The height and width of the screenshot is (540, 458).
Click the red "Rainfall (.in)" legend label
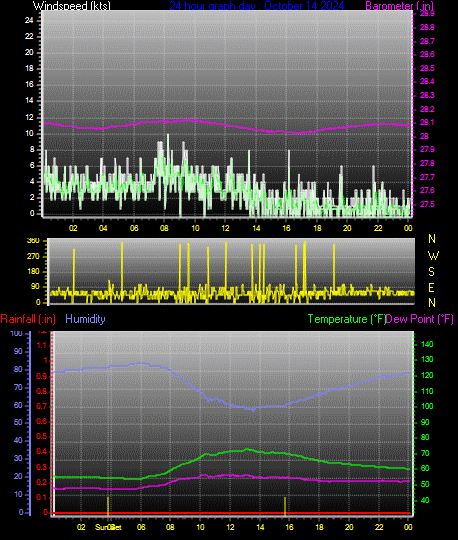[x=28, y=319]
